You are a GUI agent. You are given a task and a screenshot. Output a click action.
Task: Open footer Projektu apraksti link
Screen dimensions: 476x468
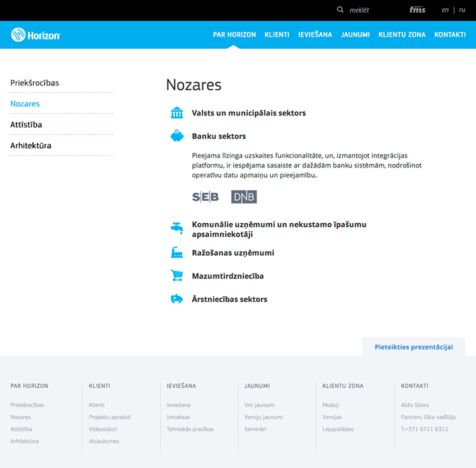(110, 417)
